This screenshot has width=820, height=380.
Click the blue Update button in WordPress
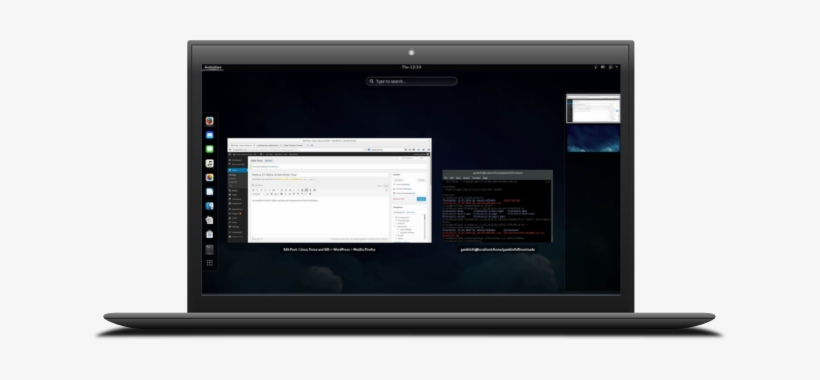[421, 199]
